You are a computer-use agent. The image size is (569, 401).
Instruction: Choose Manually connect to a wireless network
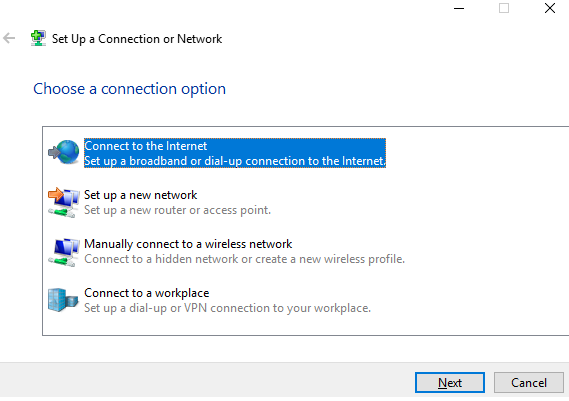pos(188,244)
